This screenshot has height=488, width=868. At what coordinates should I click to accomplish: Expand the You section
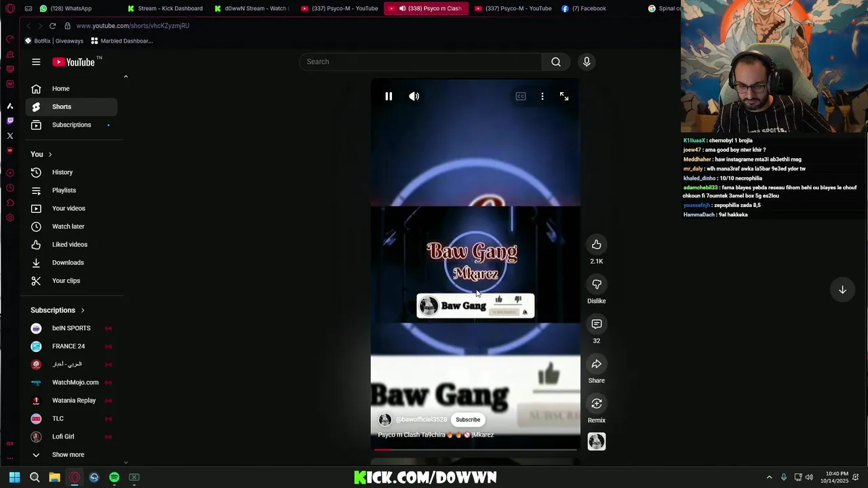(x=41, y=155)
